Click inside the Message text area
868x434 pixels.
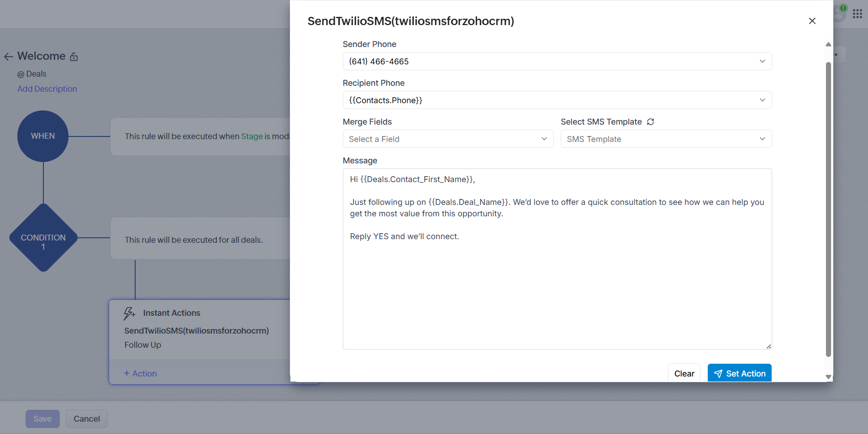click(x=557, y=259)
